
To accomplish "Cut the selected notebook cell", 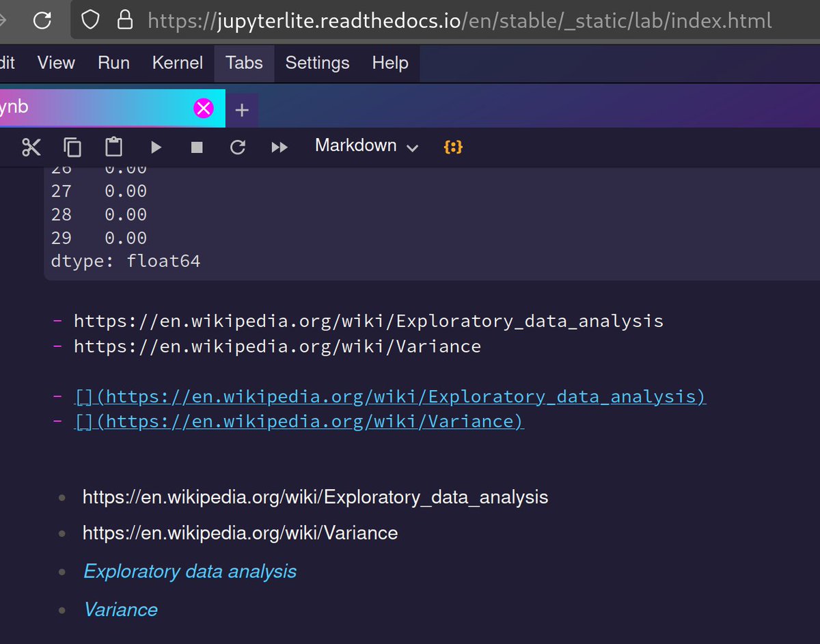I will click(x=31, y=146).
